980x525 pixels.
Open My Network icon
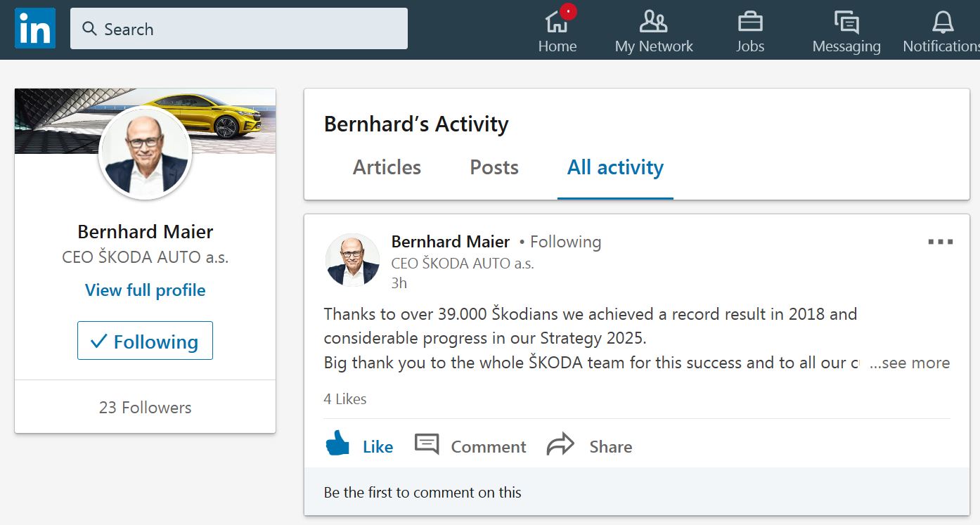pos(653,22)
